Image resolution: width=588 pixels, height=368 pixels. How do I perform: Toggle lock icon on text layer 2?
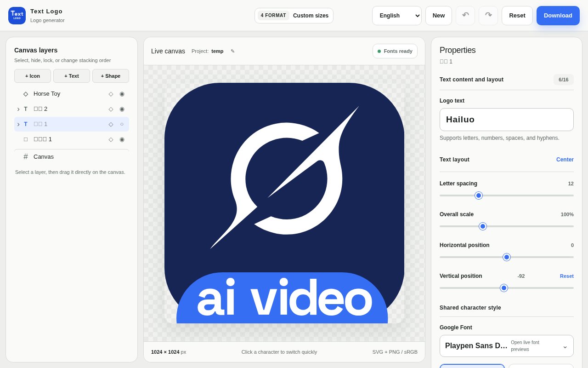pyautogui.click(x=111, y=109)
